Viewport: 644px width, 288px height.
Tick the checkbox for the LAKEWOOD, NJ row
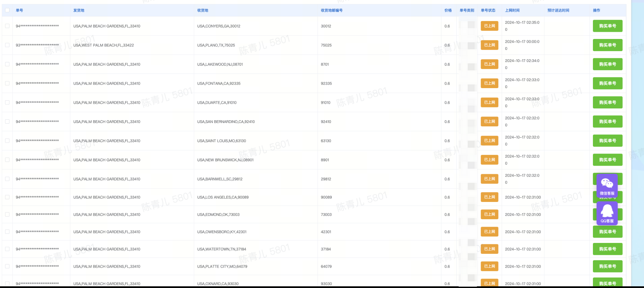pyautogui.click(x=7, y=64)
